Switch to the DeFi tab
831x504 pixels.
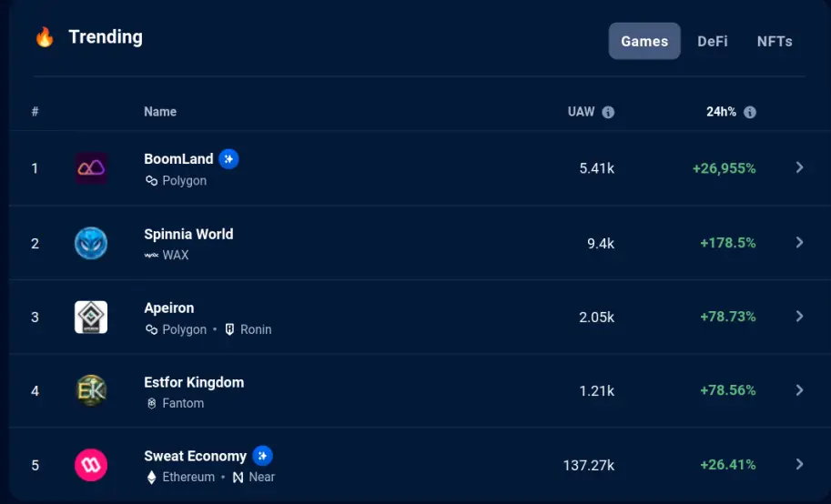tap(713, 41)
